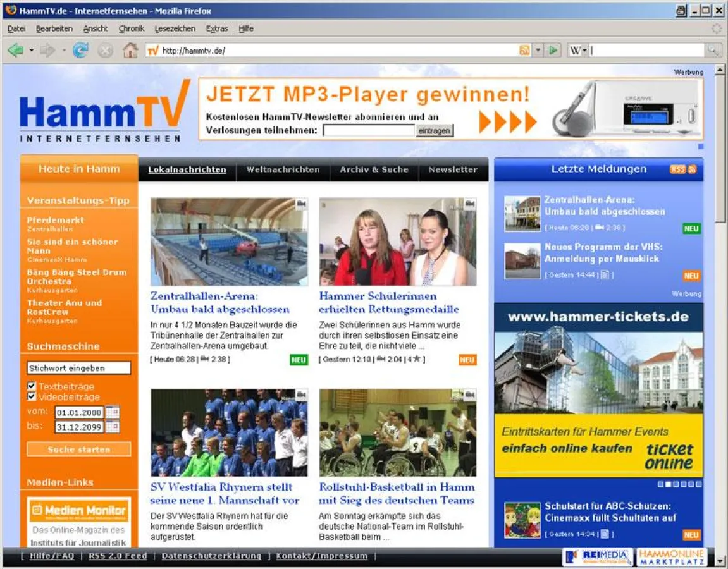Open the calendar icon next to bis date
The image size is (728, 569).
point(112,427)
